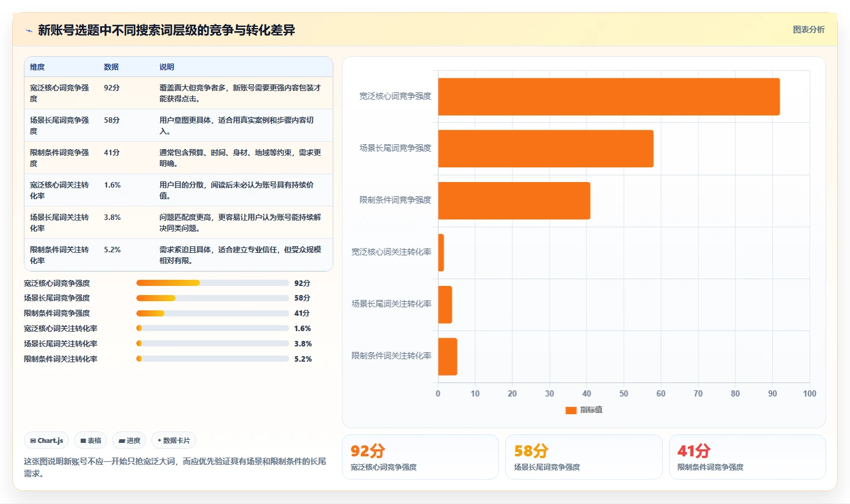Click the 92分 cell in the table

pos(112,87)
